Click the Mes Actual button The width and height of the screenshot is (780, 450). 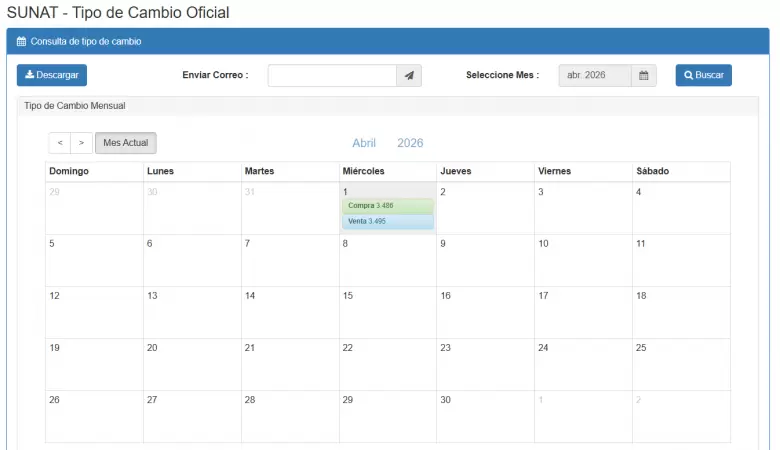[x=126, y=143]
